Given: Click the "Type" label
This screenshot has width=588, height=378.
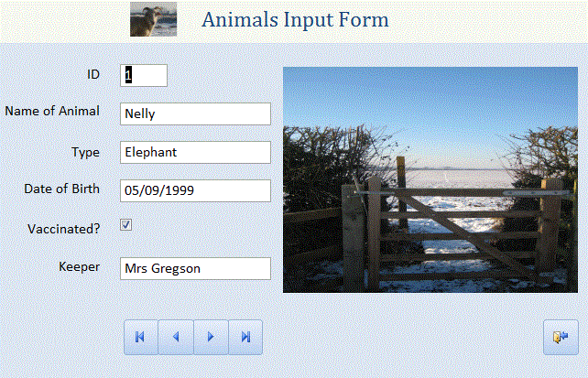Looking at the screenshot, I should pos(85,151).
